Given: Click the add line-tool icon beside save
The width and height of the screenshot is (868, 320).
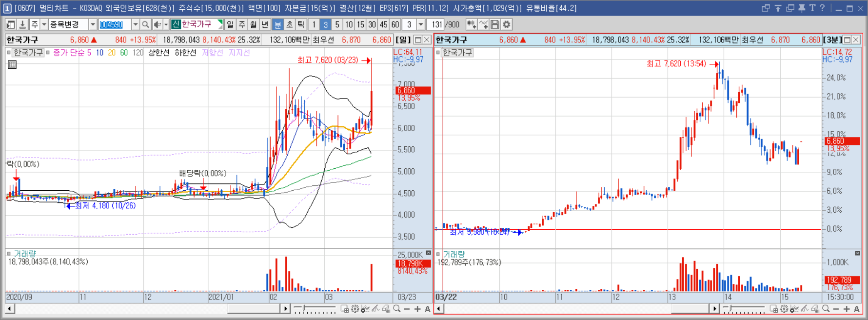Looking at the screenshot, I should pyautogui.click(x=483, y=24).
